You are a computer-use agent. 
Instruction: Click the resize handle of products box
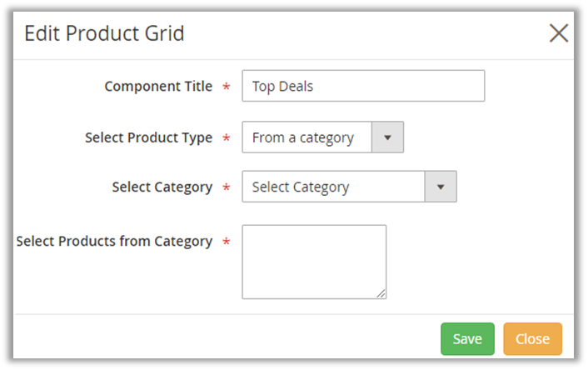[x=381, y=293]
